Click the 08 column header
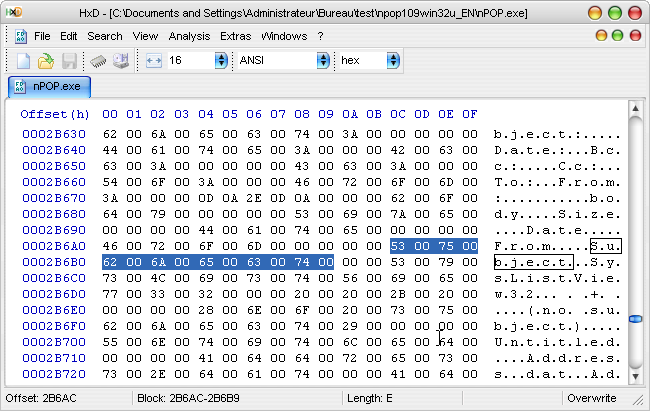 tap(302, 114)
